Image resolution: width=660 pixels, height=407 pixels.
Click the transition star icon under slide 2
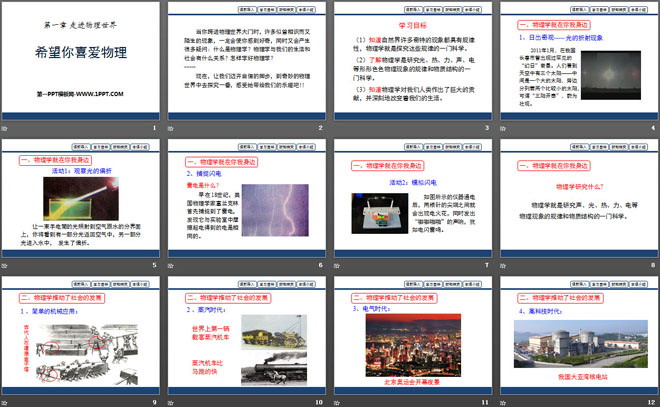coord(172,130)
